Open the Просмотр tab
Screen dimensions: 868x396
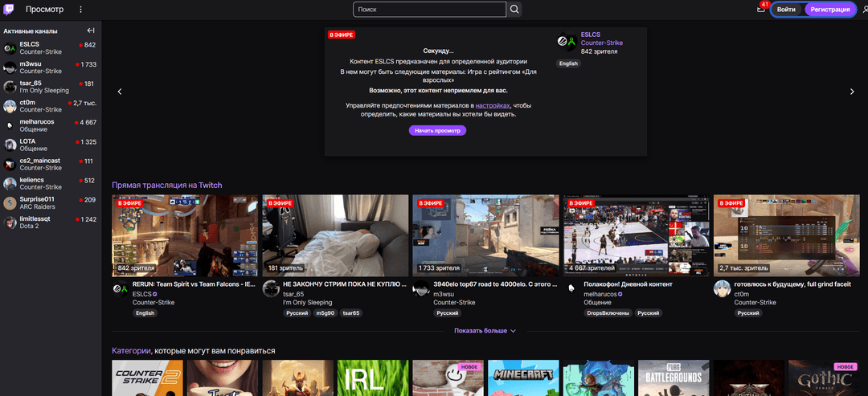pos(44,10)
